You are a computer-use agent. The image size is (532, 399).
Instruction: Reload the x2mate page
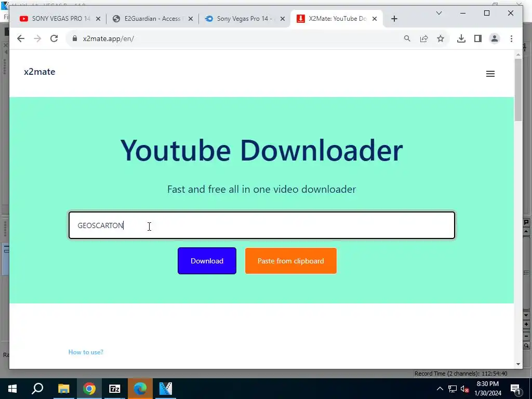coord(54,38)
